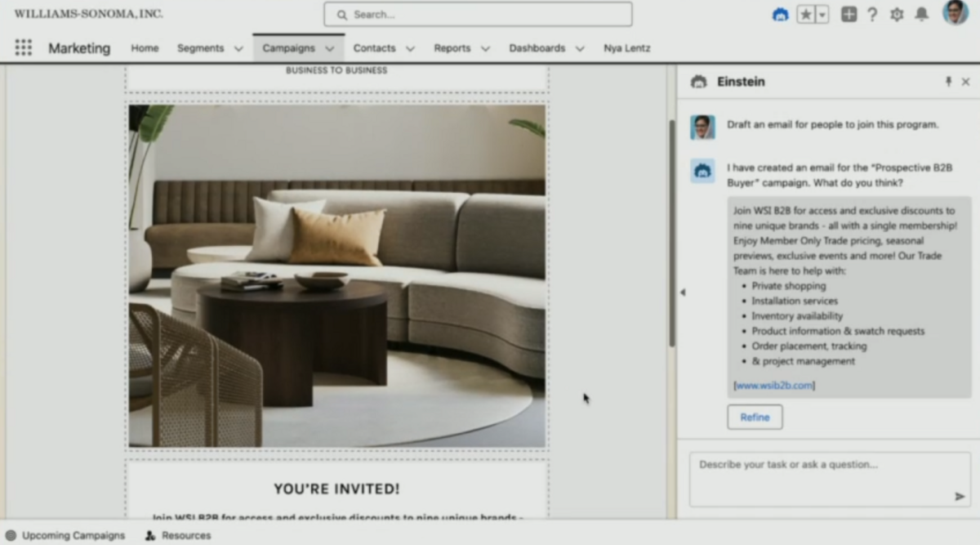This screenshot has height=545, width=980.
Task: Open the Dashboards tab
Action: tap(537, 48)
